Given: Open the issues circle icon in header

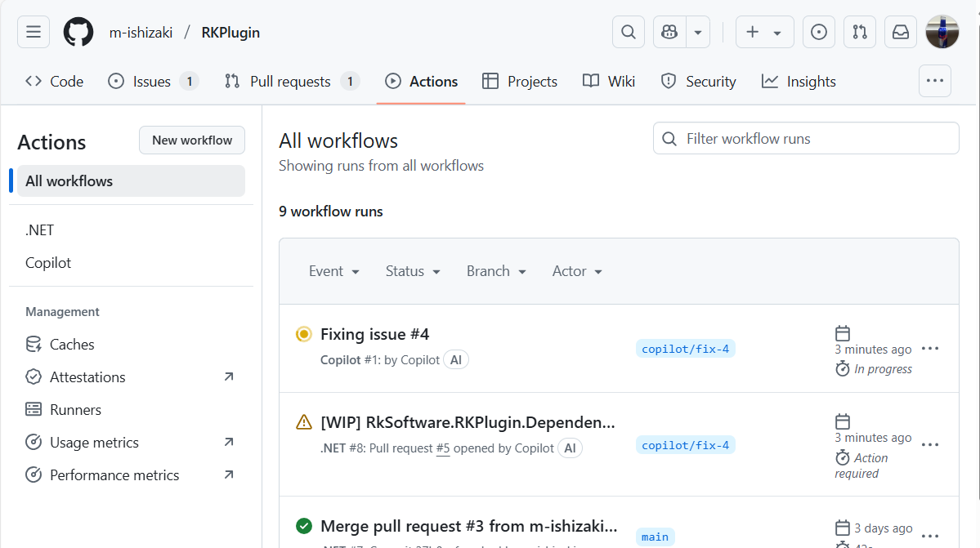Looking at the screenshot, I should pos(818,32).
